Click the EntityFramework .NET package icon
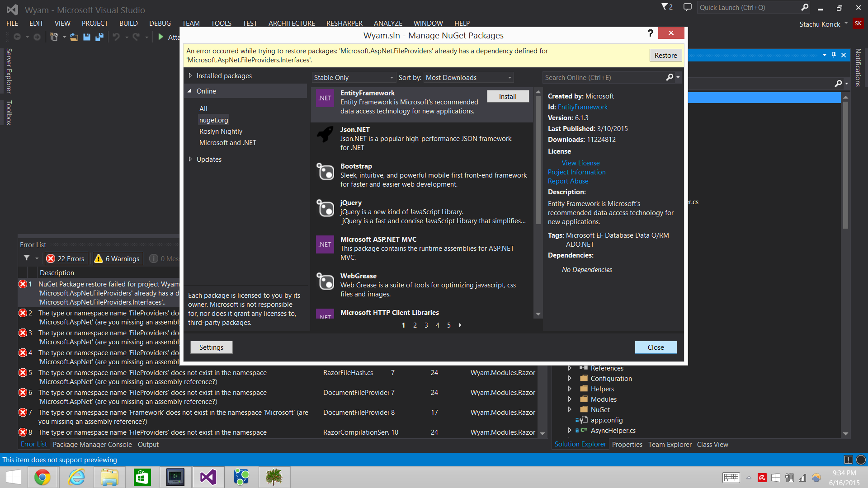Screen dimensions: 868x488 tap(325, 98)
